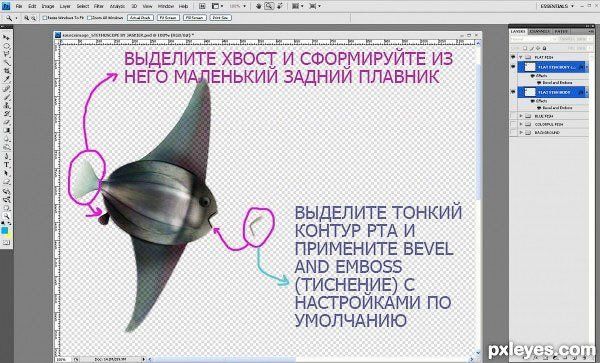Open the Layer menu
Screen dimensions: 600x363
coord(65,6)
